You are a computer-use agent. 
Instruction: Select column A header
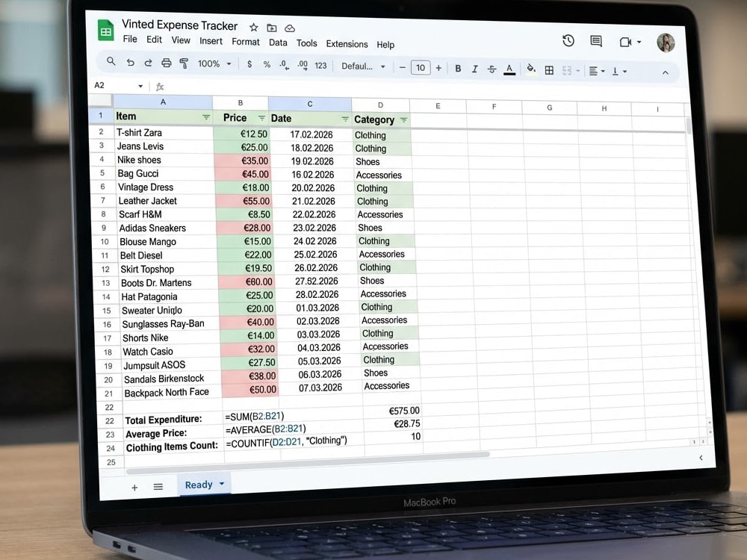163,102
